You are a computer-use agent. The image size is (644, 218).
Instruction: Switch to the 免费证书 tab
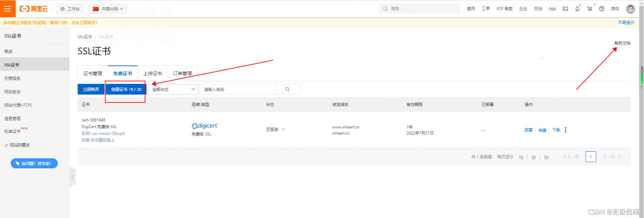[123, 73]
